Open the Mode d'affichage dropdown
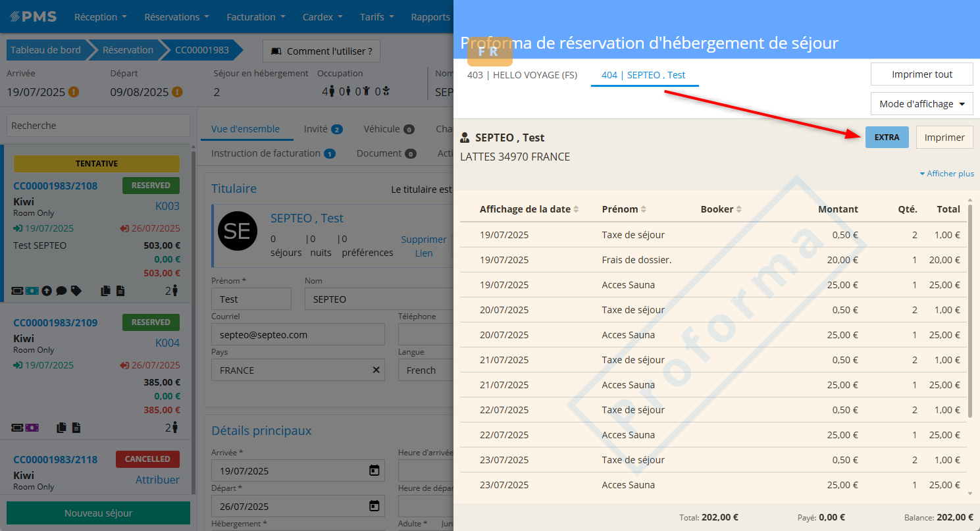The height and width of the screenshot is (531, 980). pyautogui.click(x=921, y=104)
